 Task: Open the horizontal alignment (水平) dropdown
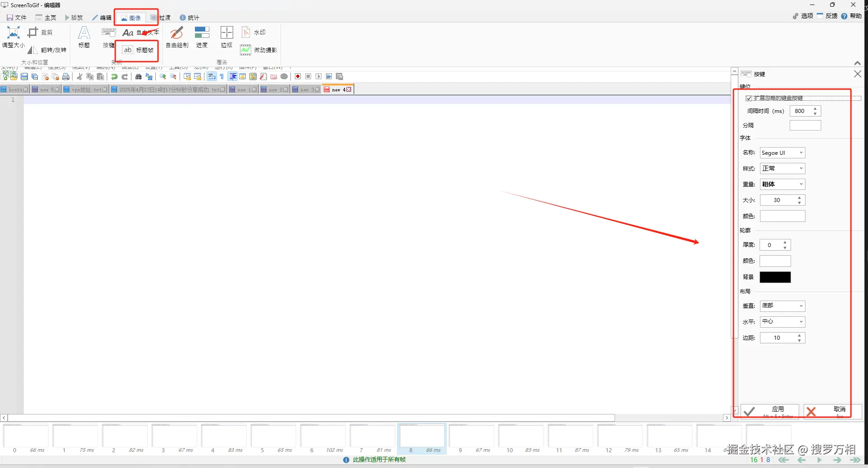tap(782, 322)
